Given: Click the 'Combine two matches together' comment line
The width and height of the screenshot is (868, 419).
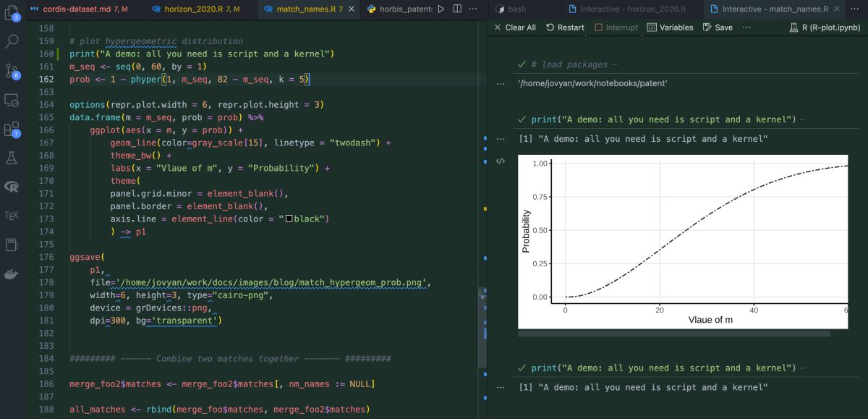Looking at the screenshot, I should (230, 359).
